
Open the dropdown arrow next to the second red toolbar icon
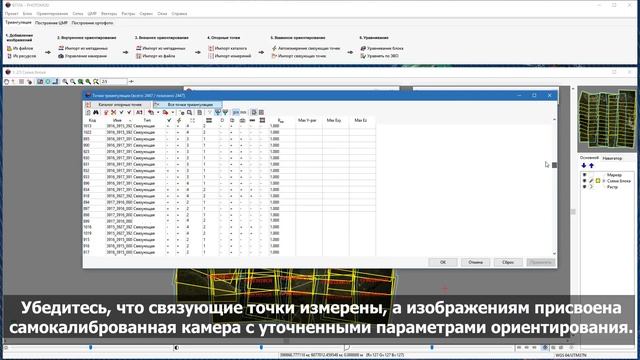[x=173, y=112]
